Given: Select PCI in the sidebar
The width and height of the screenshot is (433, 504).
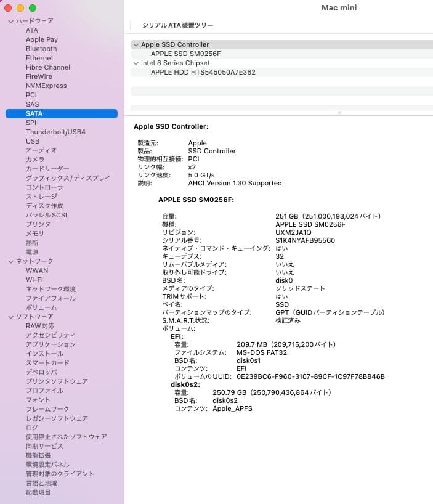Looking at the screenshot, I should 31,95.
